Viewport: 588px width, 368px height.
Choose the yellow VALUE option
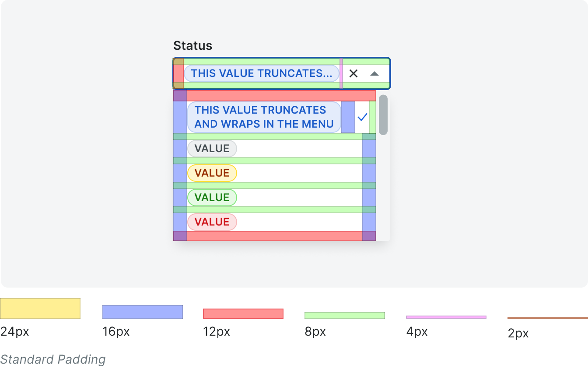[x=212, y=173]
